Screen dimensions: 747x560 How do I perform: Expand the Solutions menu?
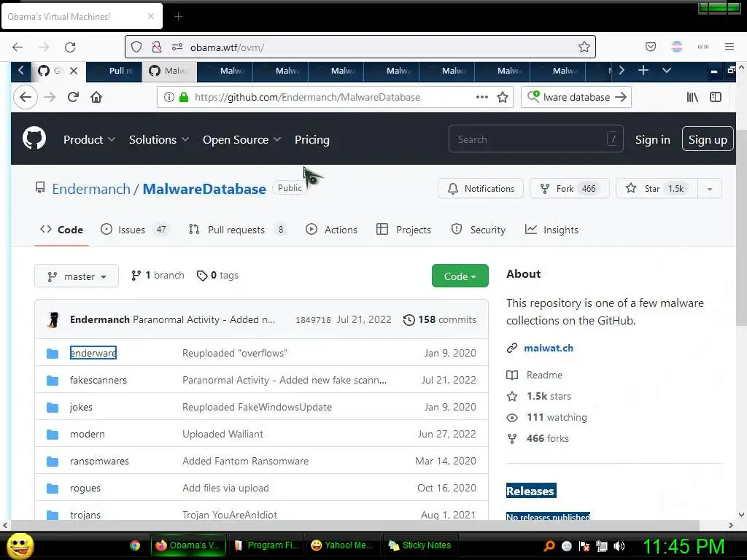158,139
